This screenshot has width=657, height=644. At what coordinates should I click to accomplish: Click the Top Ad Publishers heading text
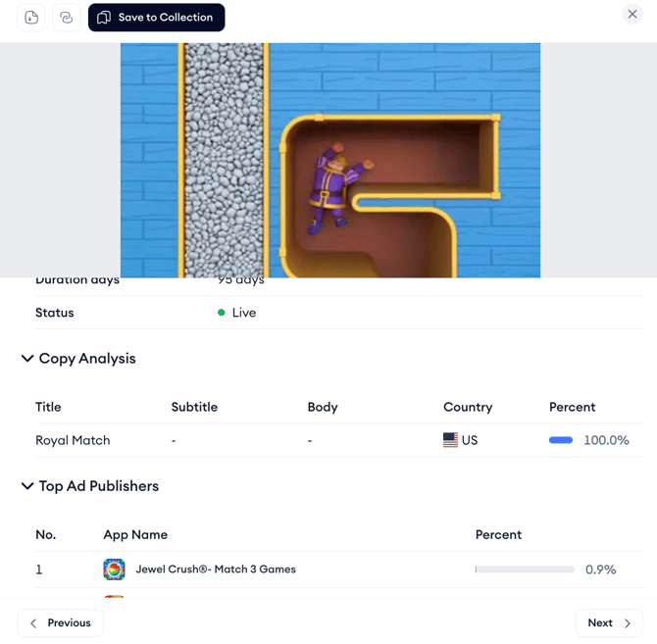[x=99, y=486]
